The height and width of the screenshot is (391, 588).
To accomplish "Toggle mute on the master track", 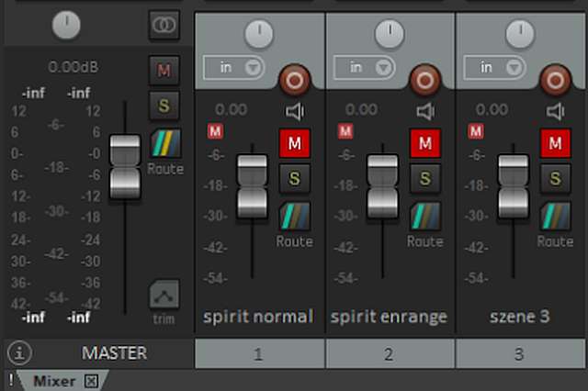I will point(164,70).
